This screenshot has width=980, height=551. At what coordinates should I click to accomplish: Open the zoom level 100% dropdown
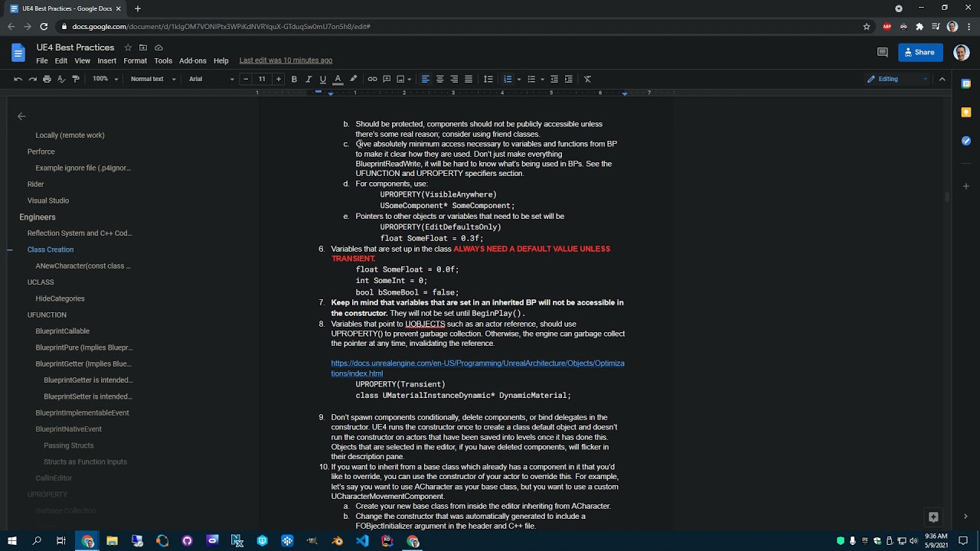105,79
